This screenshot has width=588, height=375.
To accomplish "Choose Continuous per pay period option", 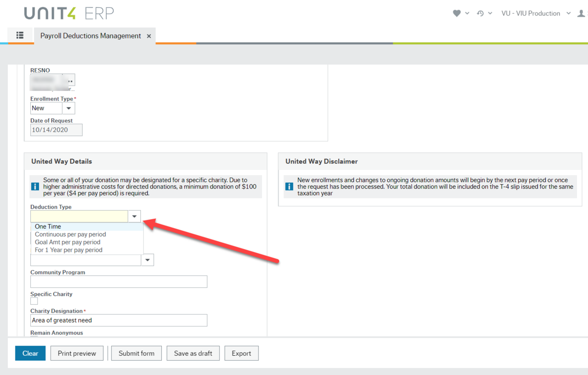I will pos(70,235).
